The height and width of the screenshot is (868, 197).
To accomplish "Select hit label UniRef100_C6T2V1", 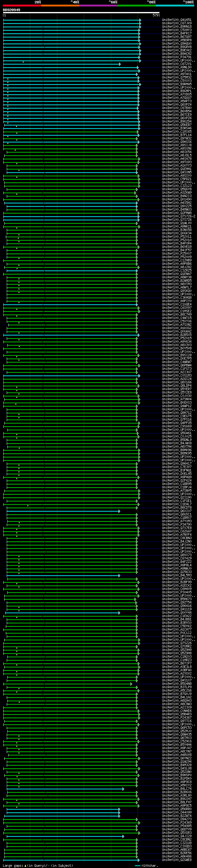I will coord(177,64).
